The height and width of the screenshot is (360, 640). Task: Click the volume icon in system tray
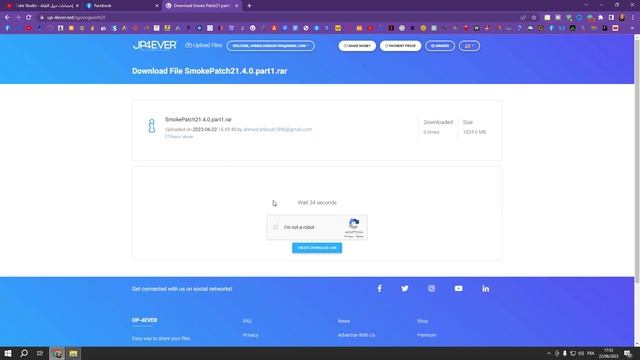581,353
